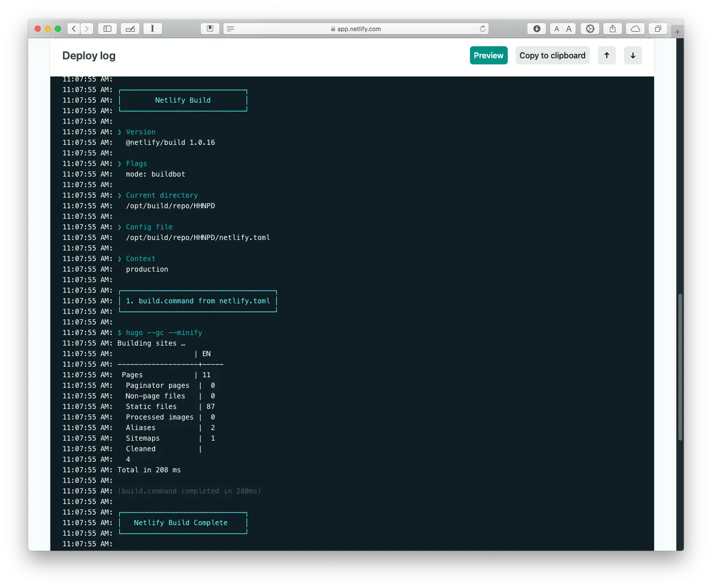Click the Version section header in log

[x=140, y=132]
